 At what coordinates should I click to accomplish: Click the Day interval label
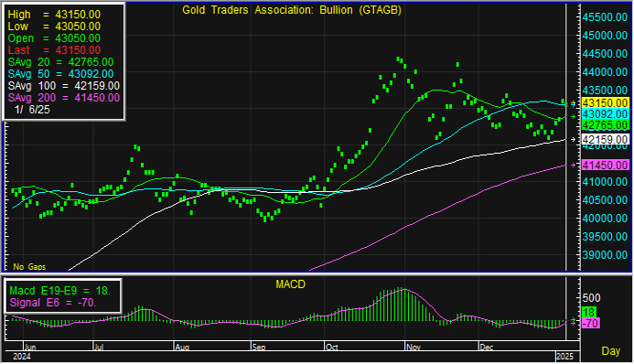(x=610, y=350)
